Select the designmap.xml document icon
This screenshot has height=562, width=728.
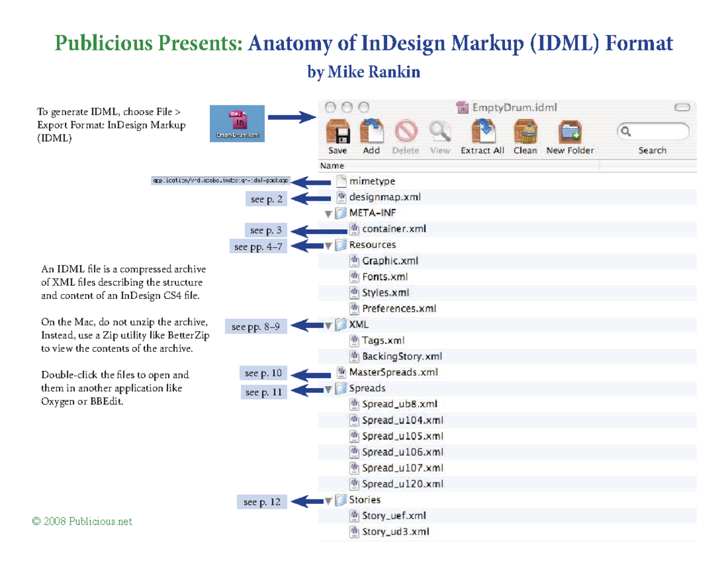coord(340,196)
